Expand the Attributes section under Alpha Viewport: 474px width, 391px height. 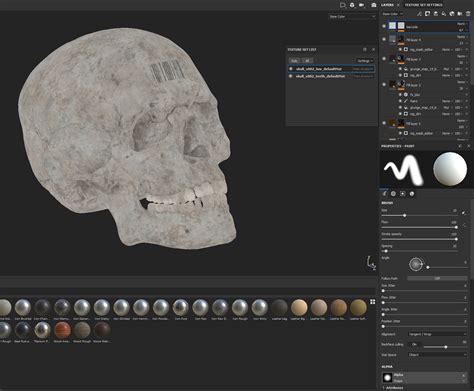click(x=393, y=388)
